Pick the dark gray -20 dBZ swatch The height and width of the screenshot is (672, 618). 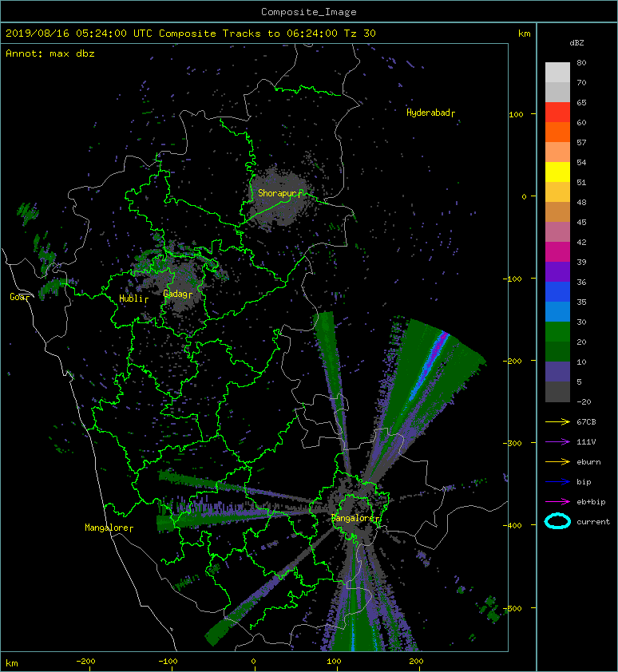(x=557, y=392)
